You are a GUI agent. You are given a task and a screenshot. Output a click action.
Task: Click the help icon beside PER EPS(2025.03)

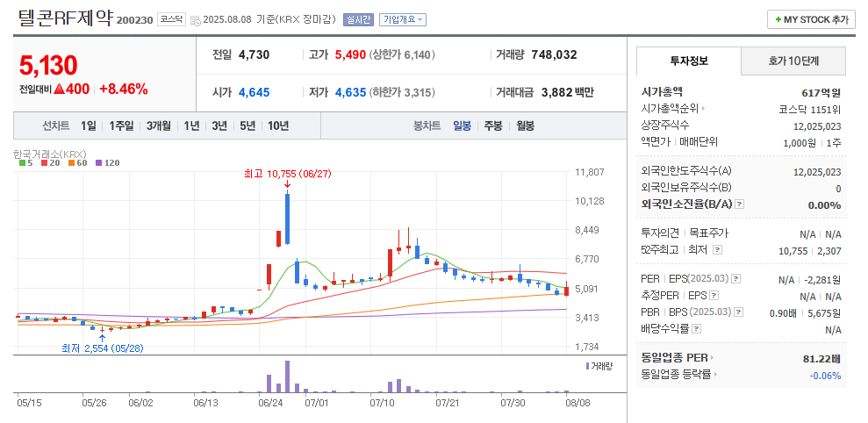pyautogui.click(x=736, y=279)
